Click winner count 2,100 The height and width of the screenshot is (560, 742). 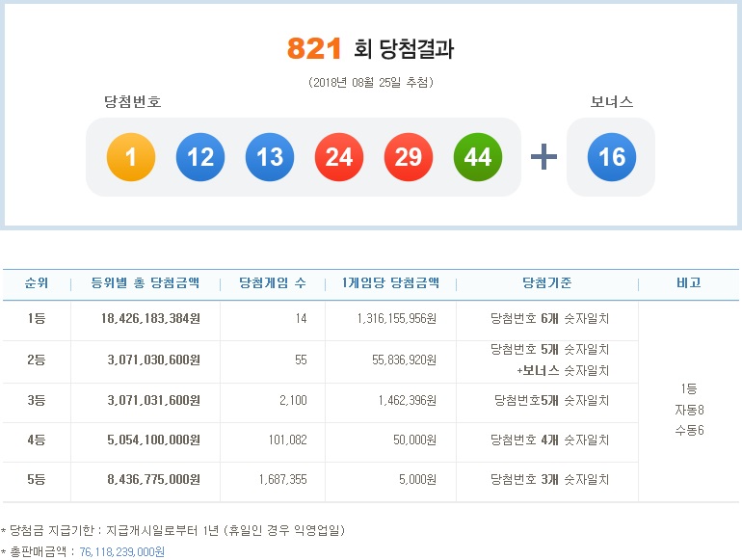(293, 400)
